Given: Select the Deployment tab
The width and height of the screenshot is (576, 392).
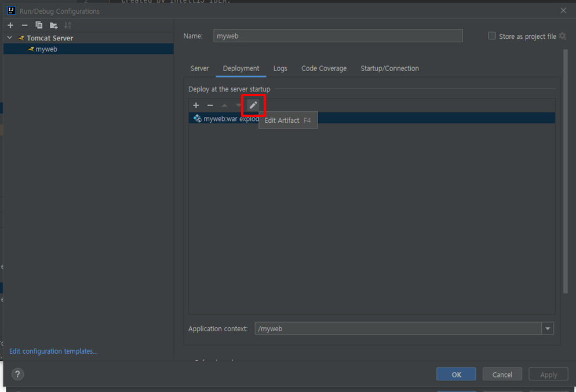Looking at the screenshot, I should point(241,68).
